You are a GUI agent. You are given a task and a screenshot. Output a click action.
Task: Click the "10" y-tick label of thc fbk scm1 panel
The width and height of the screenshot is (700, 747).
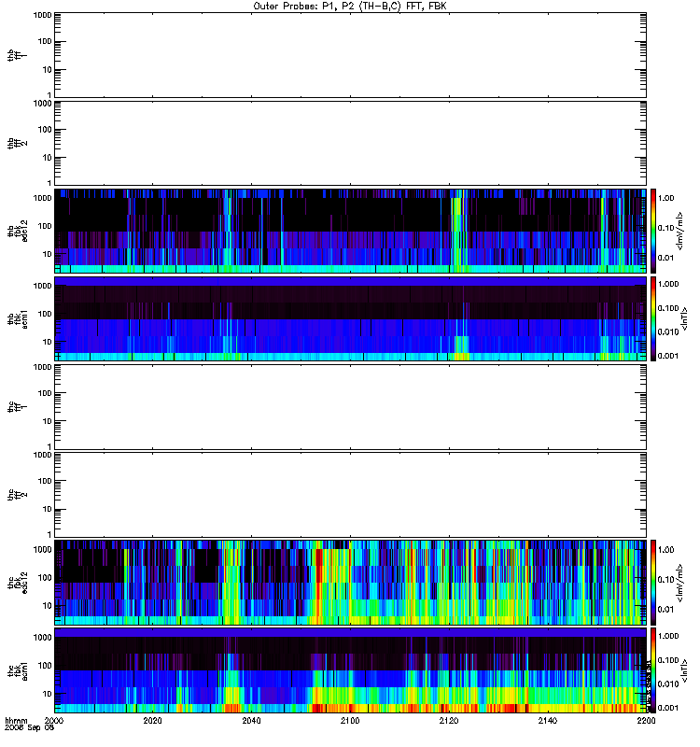[x=48, y=694]
